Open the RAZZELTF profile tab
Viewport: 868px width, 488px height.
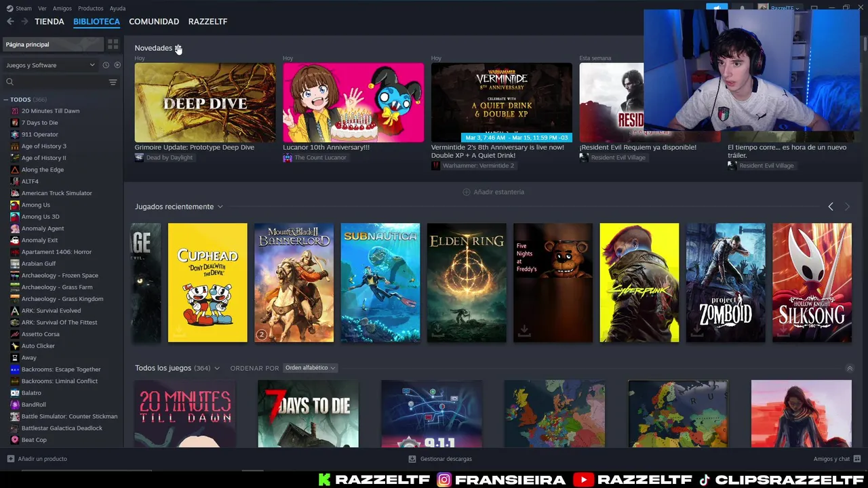(208, 22)
